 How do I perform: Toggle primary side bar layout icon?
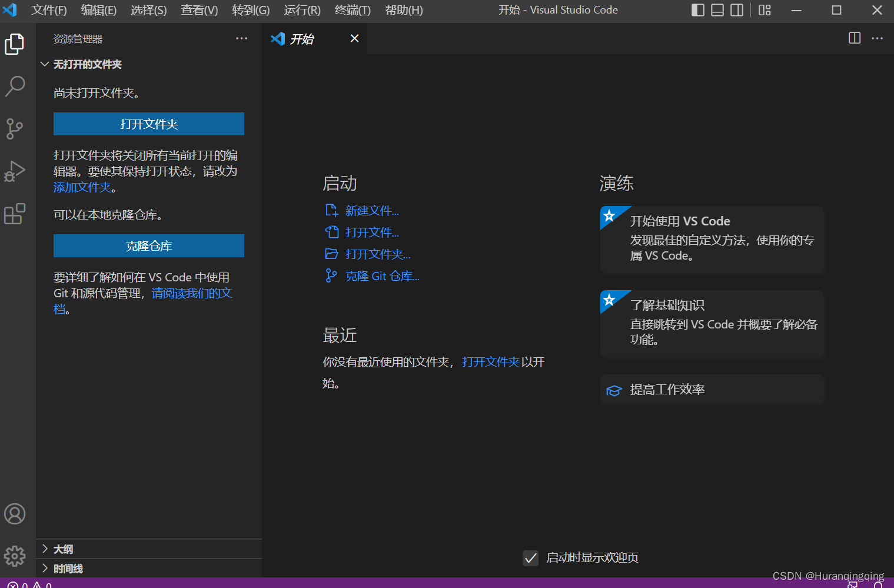[x=698, y=10]
